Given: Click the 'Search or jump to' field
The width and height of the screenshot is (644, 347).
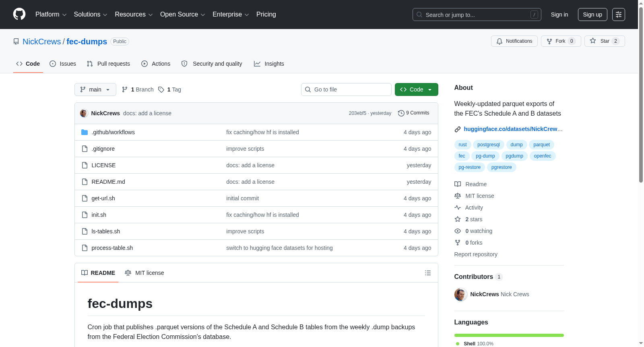Looking at the screenshot, I should (477, 15).
